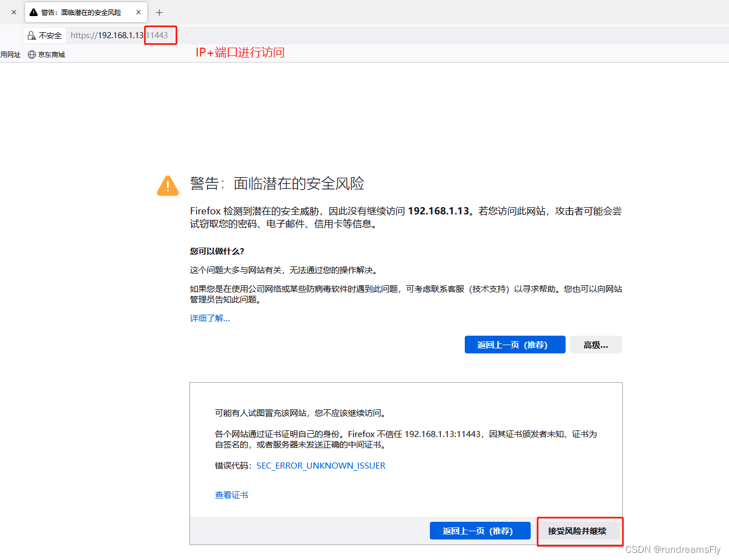Viewport: 729px width, 560px height.
Task: Click the text 这个问题大多与网站有关
Action: [x=235, y=270]
